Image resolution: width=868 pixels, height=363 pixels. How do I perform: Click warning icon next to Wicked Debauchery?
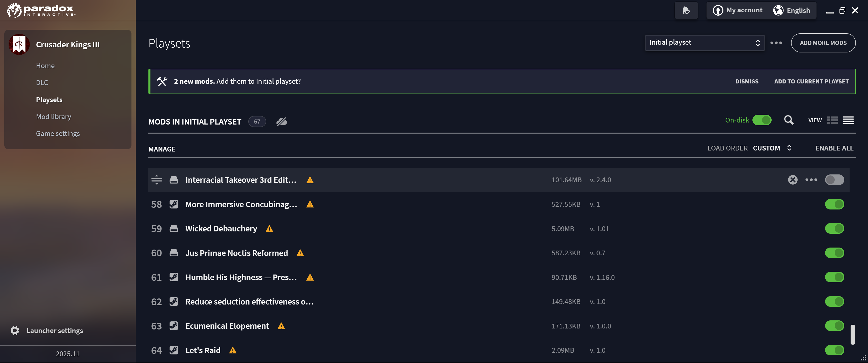point(269,229)
